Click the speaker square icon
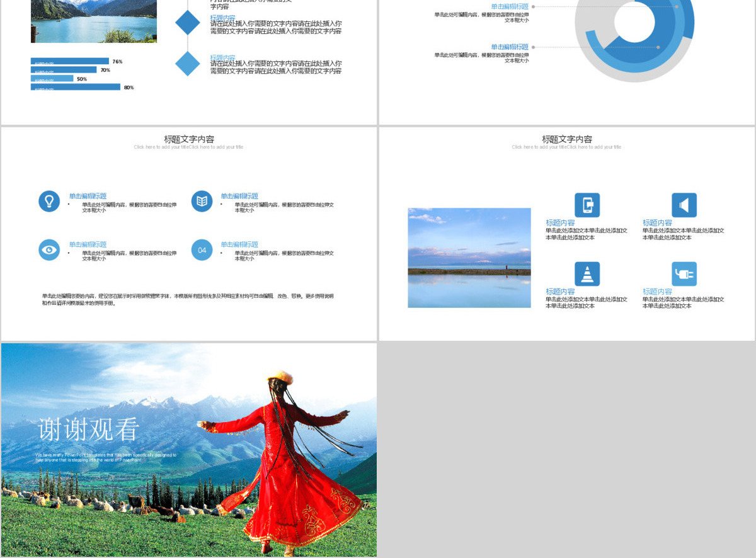 [x=684, y=205]
